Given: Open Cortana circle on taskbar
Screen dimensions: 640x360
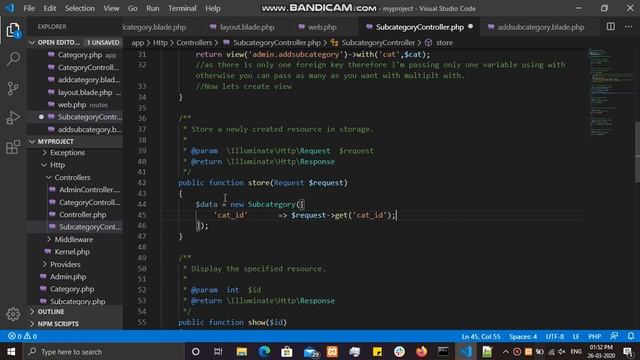Looking at the screenshot, I should point(196,351).
